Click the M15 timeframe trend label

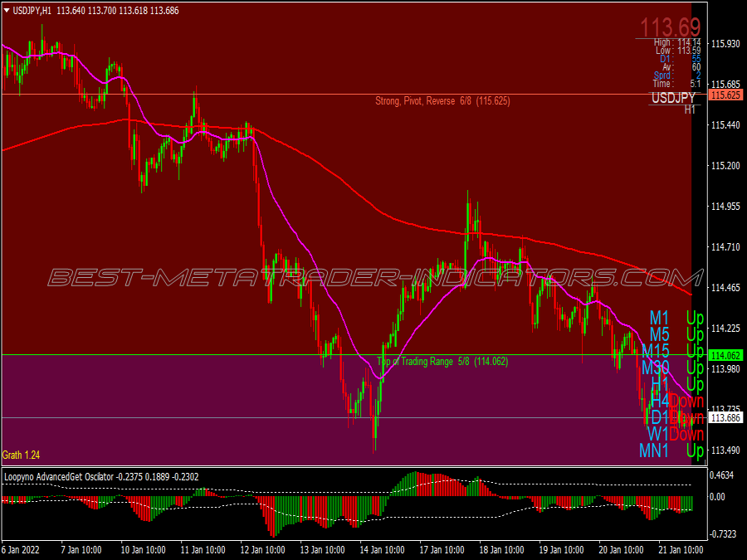coord(656,352)
